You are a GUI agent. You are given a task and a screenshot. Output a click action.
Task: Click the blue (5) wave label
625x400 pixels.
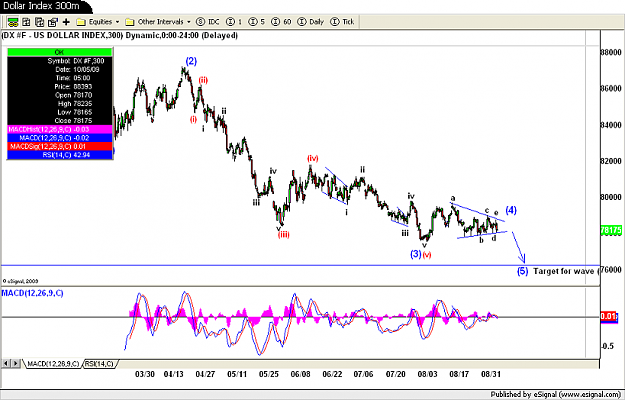click(523, 271)
